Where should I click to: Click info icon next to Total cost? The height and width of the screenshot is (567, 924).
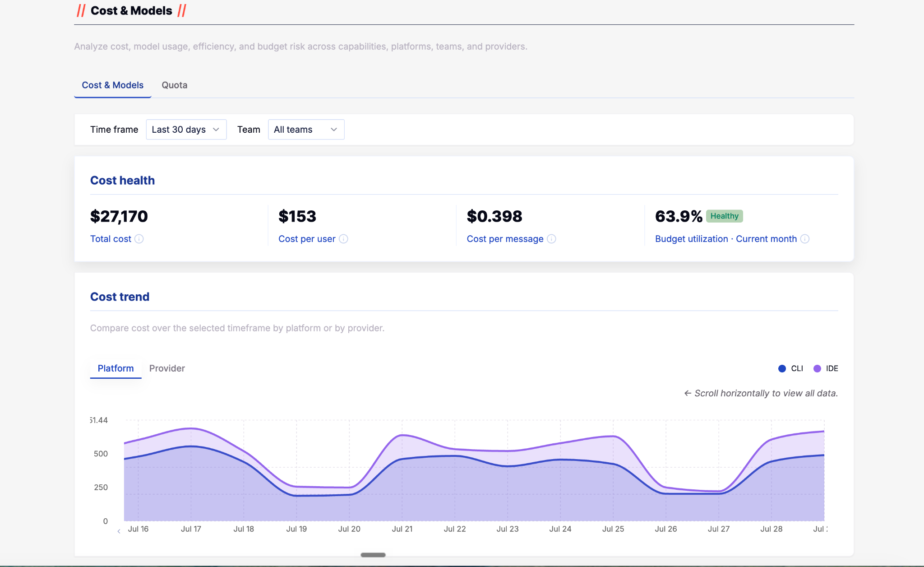coord(139,239)
